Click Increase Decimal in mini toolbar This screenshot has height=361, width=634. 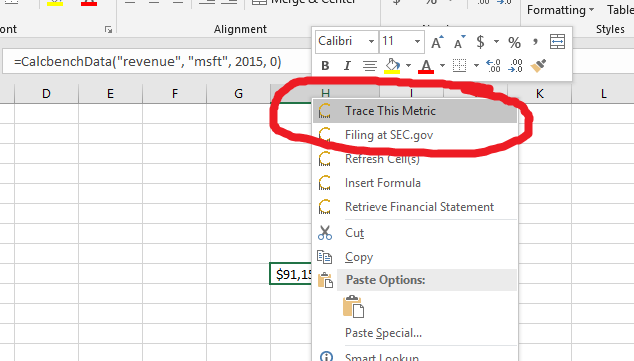pyautogui.click(x=494, y=66)
